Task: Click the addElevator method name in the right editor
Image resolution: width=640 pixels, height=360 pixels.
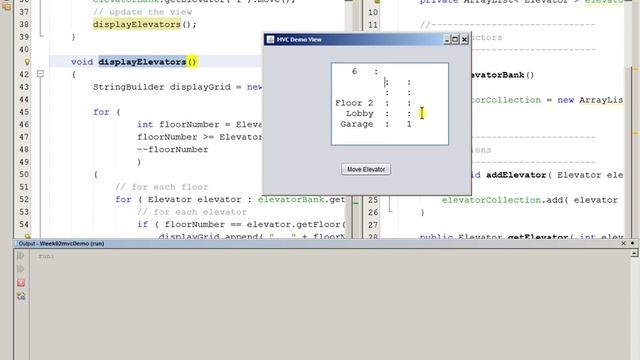Action: click(516, 175)
